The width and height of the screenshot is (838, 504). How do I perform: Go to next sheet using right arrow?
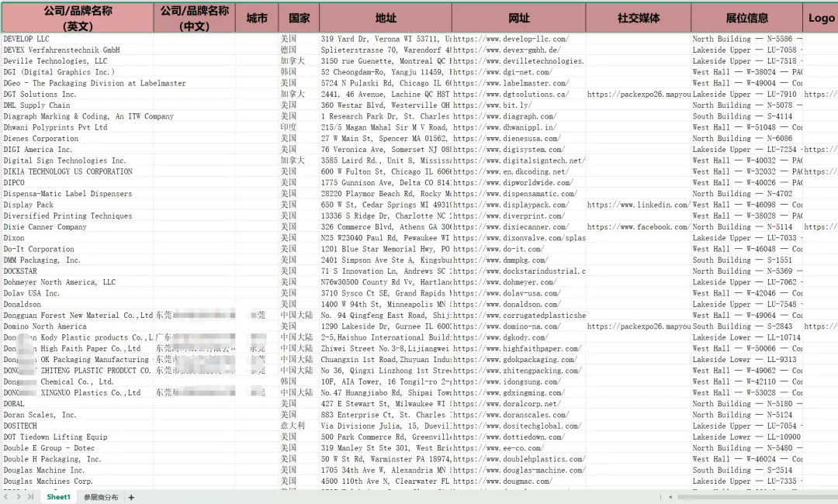click(x=19, y=496)
